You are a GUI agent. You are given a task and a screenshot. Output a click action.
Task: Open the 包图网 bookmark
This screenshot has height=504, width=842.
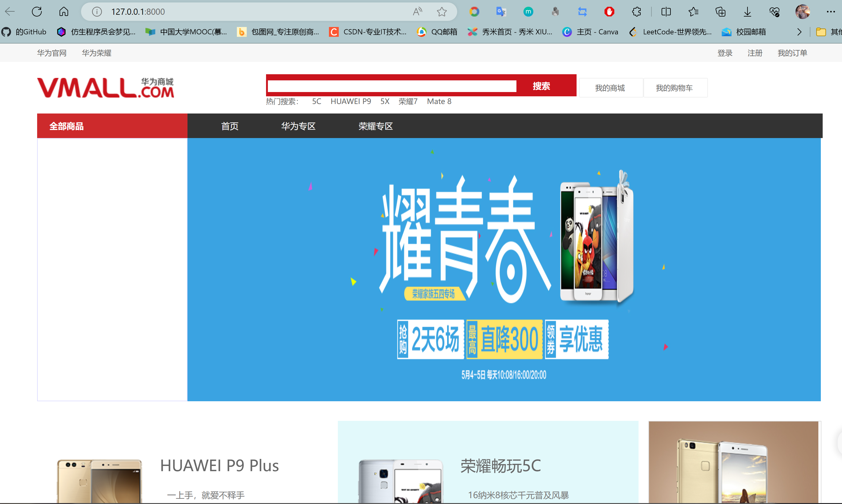(x=278, y=32)
